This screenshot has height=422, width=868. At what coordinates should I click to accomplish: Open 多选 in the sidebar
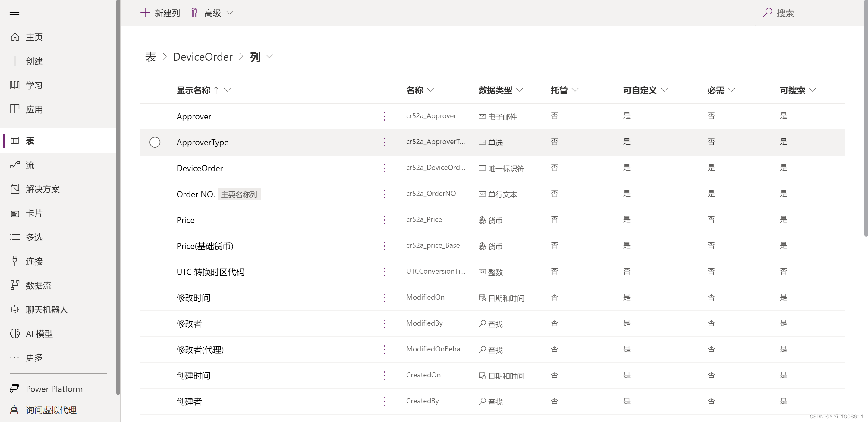[34, 237]
